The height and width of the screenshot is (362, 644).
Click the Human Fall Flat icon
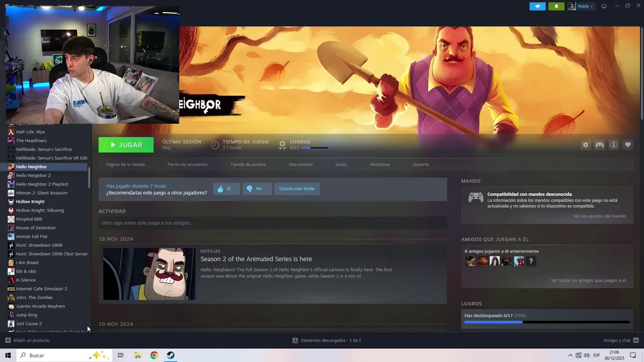11,236
